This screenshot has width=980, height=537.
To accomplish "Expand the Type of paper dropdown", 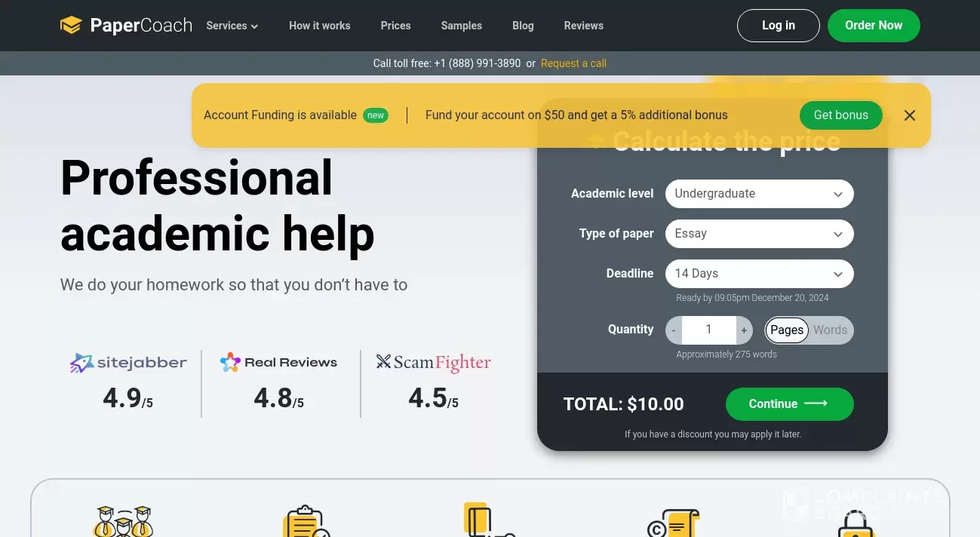I will pos(759,234).
